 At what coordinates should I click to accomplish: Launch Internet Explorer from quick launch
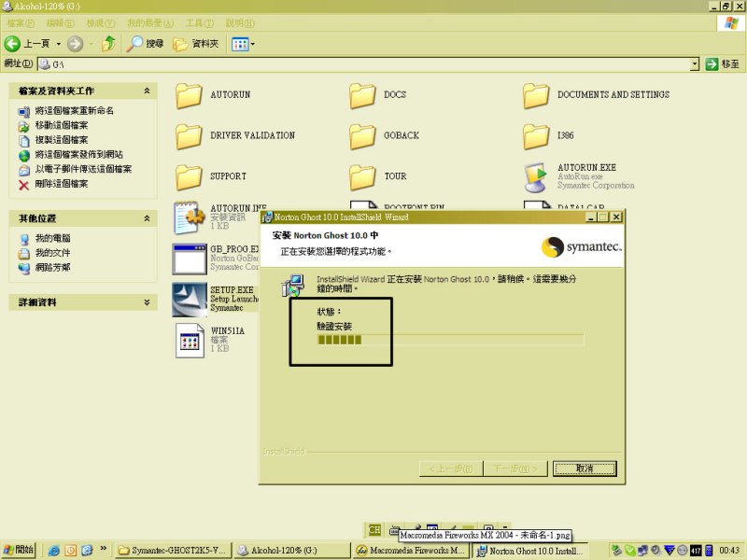pyautogui.click(x=54, y=551)
